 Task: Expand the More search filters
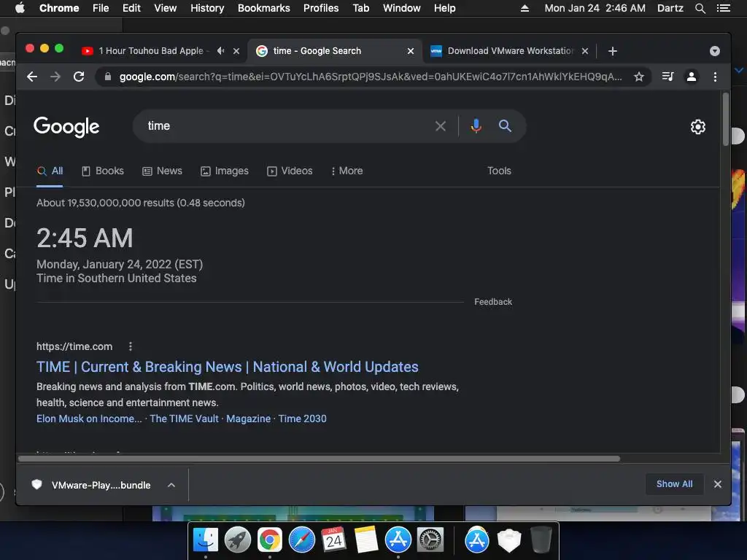pyautogui.click(x=347, y=171)
